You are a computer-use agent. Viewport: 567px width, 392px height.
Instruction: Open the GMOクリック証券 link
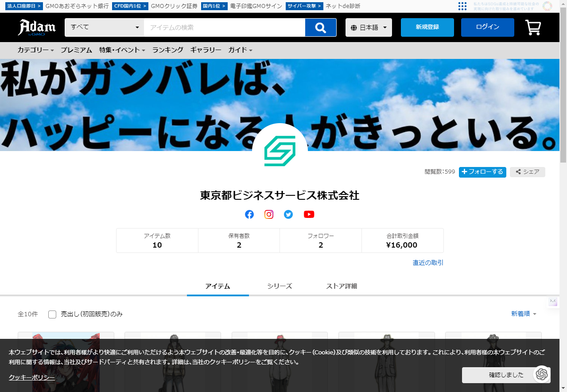[x=174, y=6]
